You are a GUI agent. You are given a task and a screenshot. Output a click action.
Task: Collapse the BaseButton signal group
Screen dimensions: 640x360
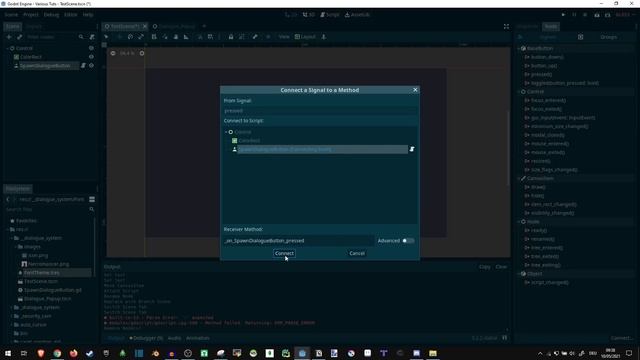519,48
